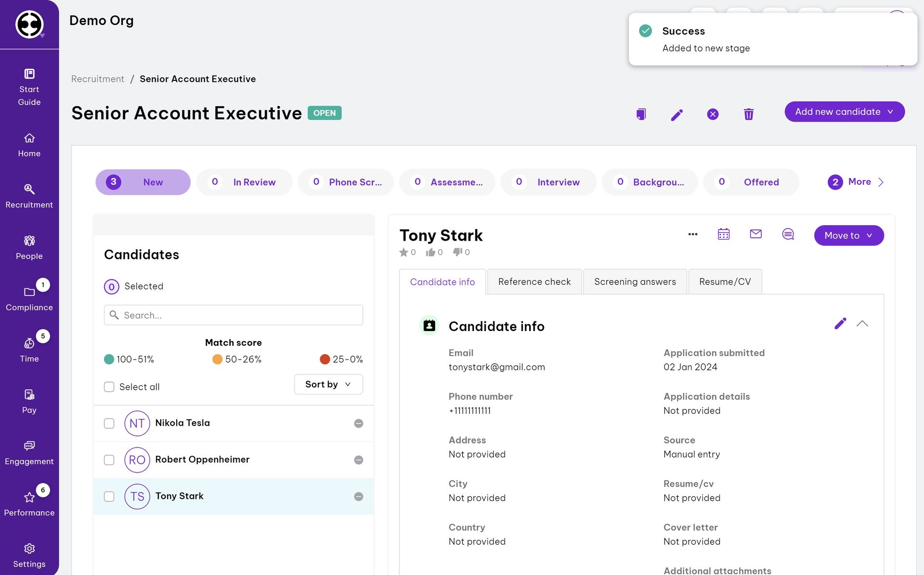This screenshot has height=575, width=924.
Task: Open the Sort by dropdown
Action: (x=328, y=384)
